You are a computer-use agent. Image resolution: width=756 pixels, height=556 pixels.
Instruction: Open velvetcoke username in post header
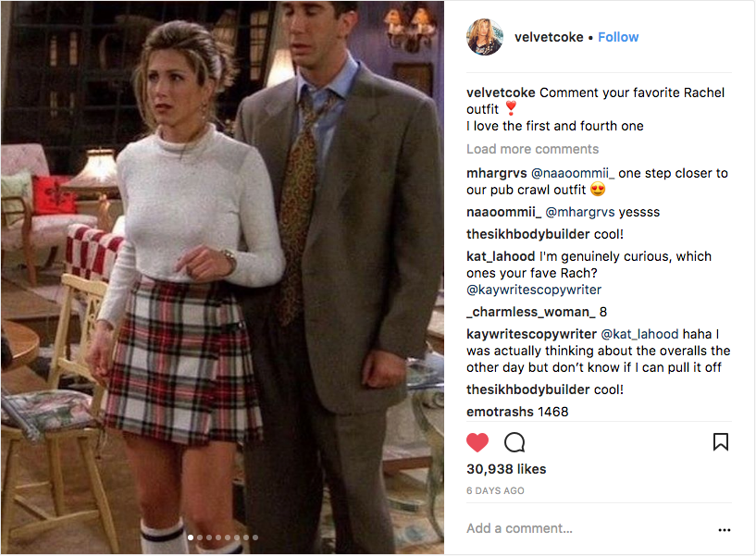549,37
